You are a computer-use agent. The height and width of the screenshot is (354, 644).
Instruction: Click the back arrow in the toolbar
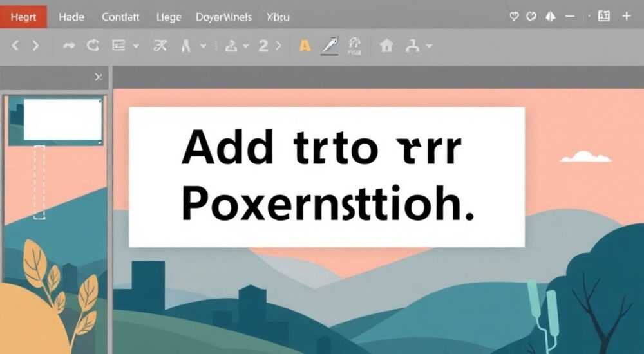point(15,45)
